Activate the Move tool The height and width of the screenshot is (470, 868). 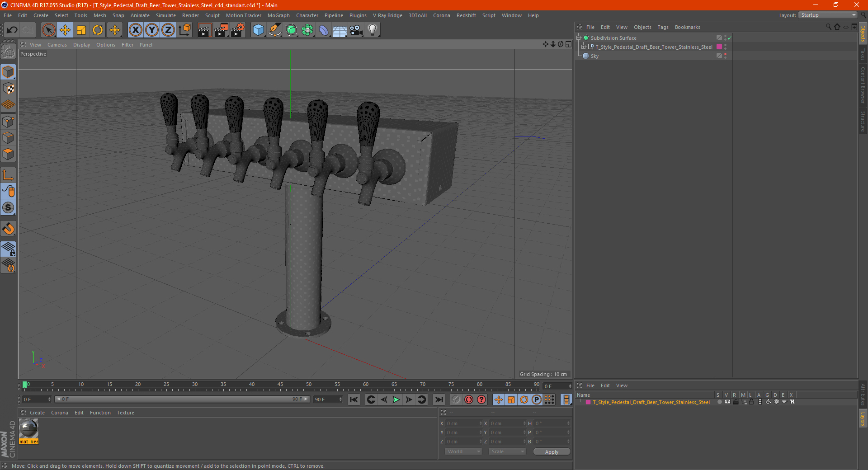tap(65, 30)
